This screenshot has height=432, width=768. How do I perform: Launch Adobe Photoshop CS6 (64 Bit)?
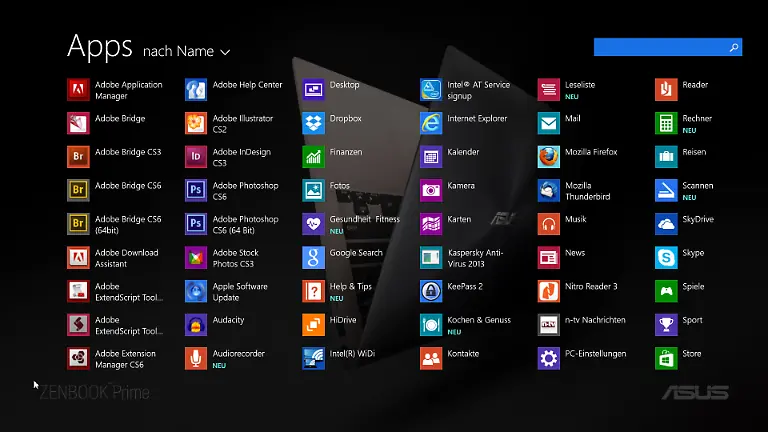196,225
